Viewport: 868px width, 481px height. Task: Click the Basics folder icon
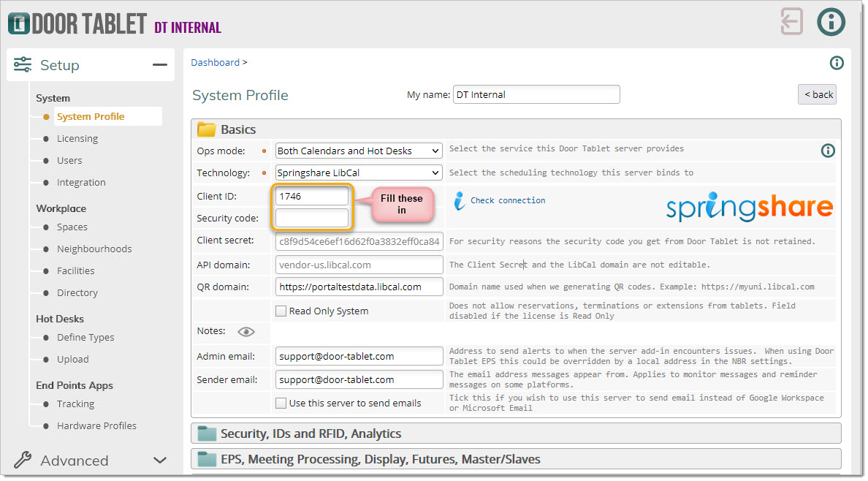point(207,129)
